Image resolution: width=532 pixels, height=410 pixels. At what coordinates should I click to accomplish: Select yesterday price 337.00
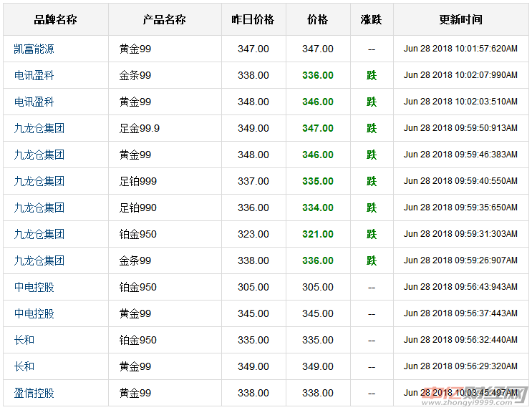(x=253, y=181)
